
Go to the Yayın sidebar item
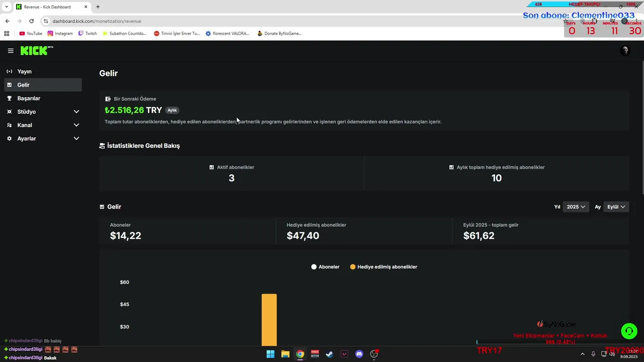[43, 71]
